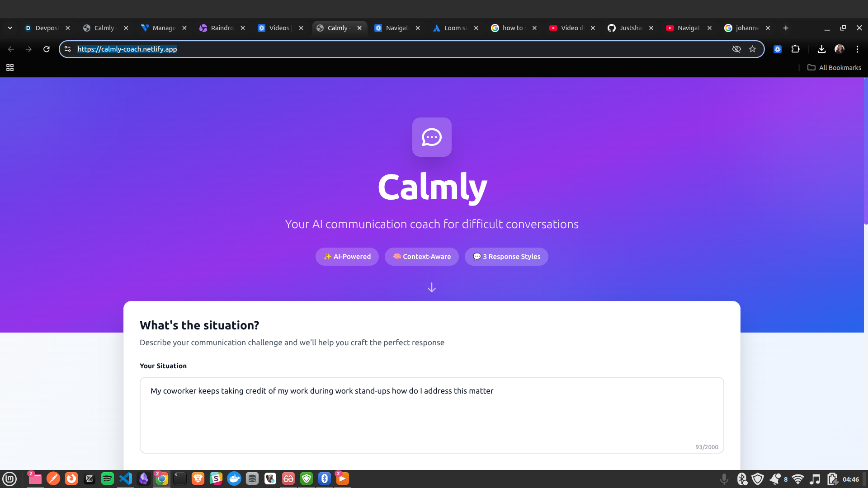Click the AI-Powered badge
This screenshot has height=488, width=868.
point(347,257)
